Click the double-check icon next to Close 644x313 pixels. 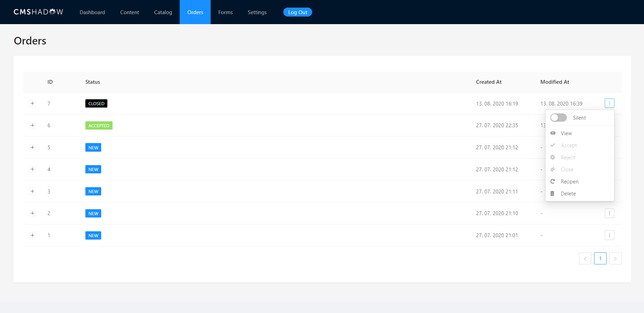click(x=553, y=169)
